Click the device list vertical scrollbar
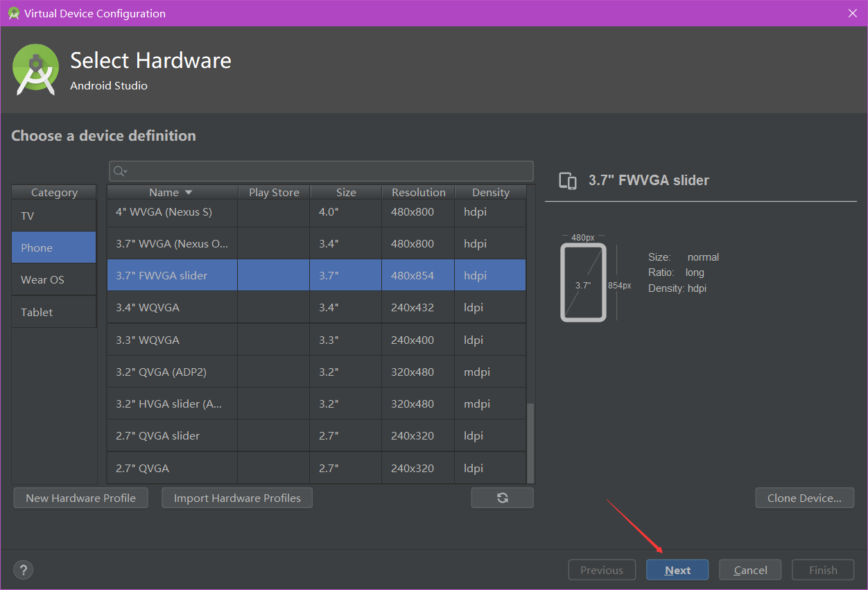Image resolution: width=868 pixels, height=590 pixels. (x=531, y=442)
